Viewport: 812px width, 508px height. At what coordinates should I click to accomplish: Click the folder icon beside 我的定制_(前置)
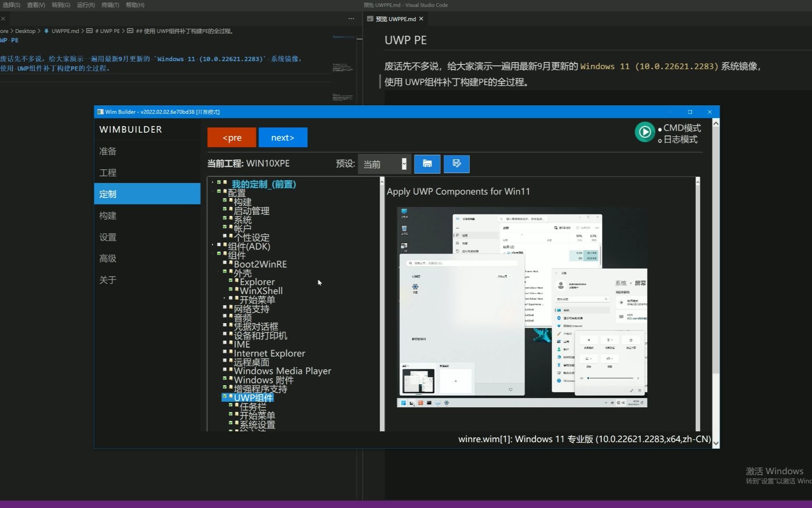click(x=225, y=182)
